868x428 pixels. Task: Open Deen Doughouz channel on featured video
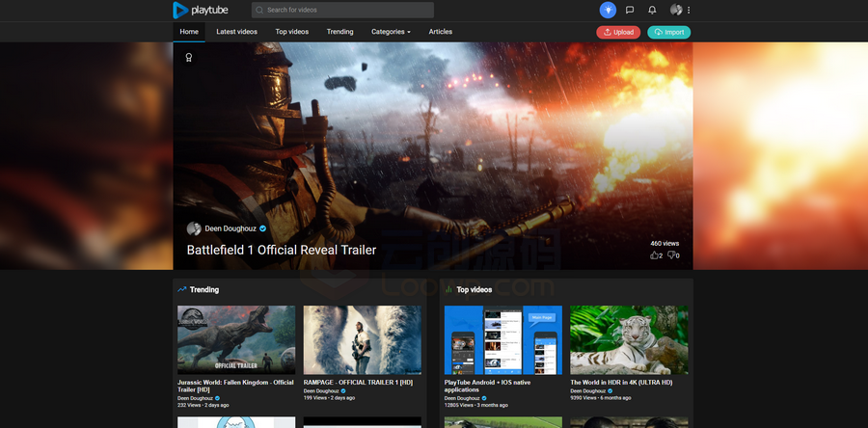pos(230,228)
